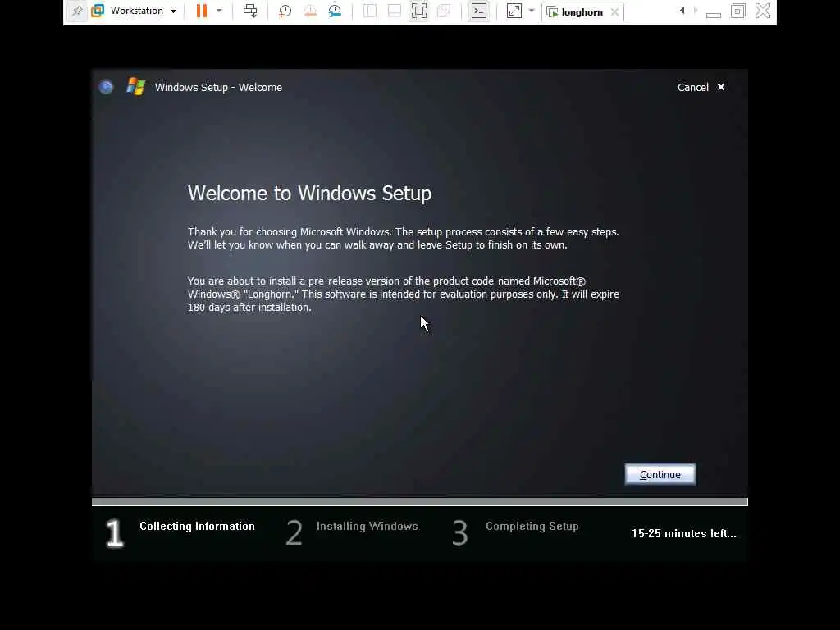Click the stretch guest display icon
This screenshot has width=840, height=630.
514,11
